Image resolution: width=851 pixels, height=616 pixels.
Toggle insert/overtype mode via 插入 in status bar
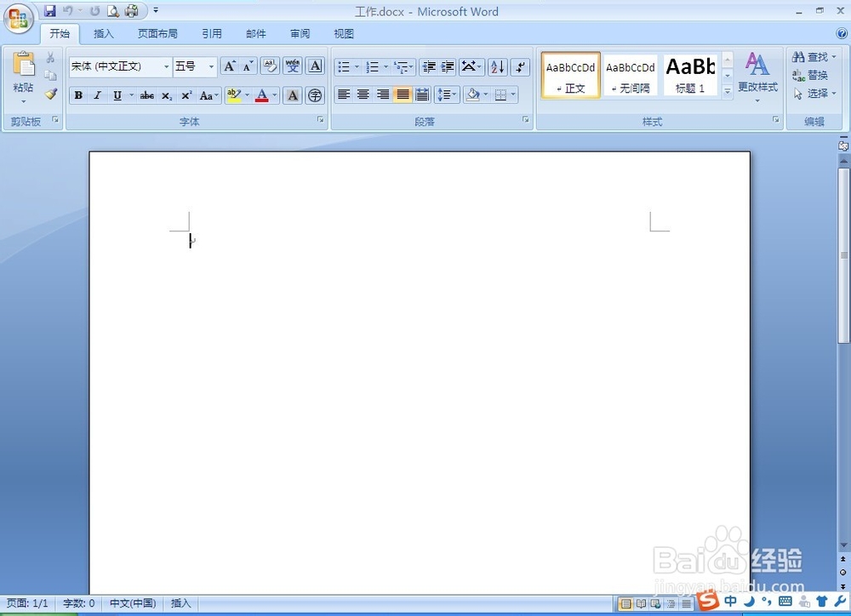pyautogui.click(x=180, y=603)
